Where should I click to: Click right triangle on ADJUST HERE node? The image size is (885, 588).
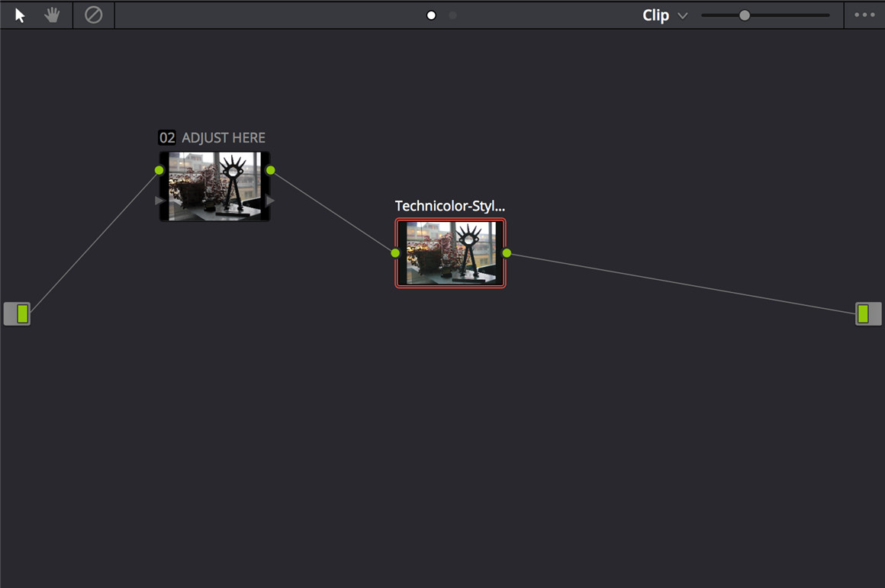pyautogui.click(x=270, y=201)
